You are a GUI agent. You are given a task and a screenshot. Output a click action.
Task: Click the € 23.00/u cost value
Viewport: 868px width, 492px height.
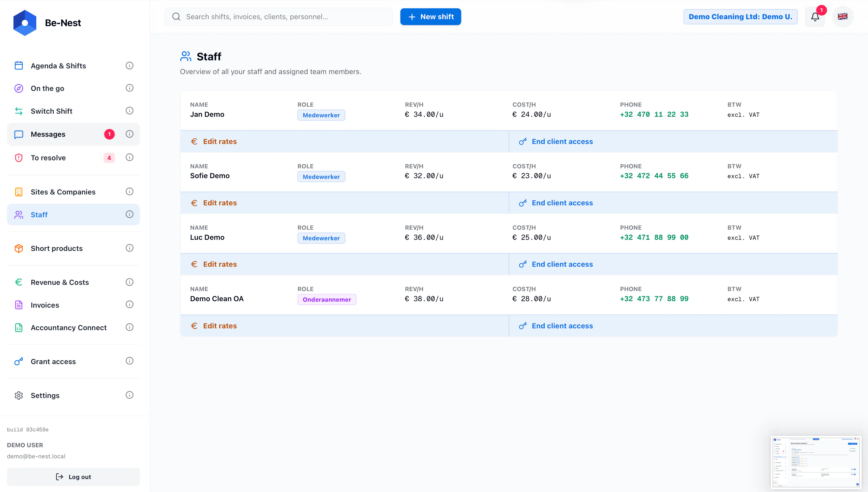(x=532, y=176)
